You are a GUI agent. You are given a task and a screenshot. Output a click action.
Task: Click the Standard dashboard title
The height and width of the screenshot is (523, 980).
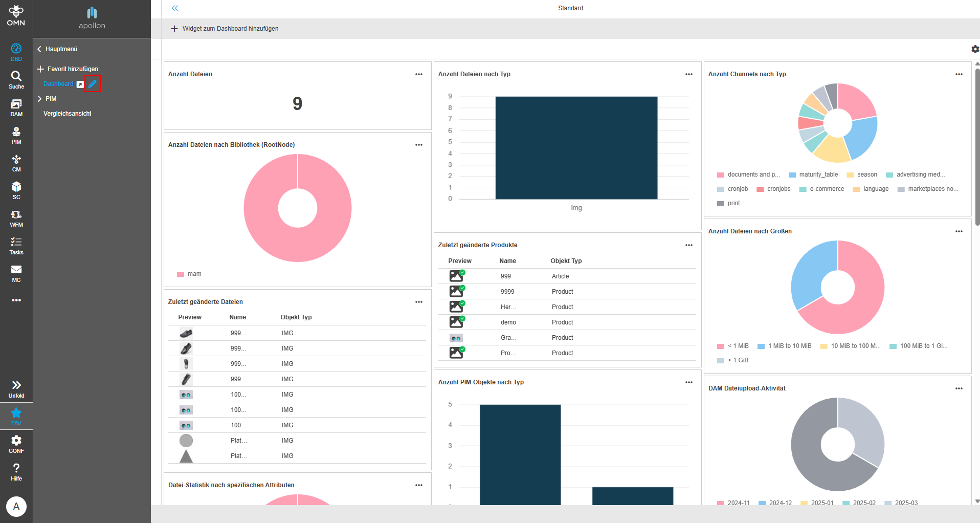point(570,8)
